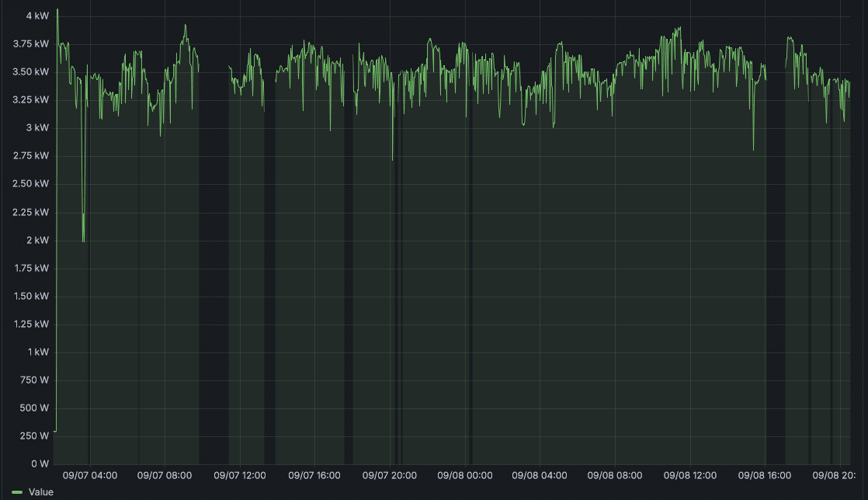Click the 1.50 kW y-axis label
868x500 pixels.
[x=31, y=297]
